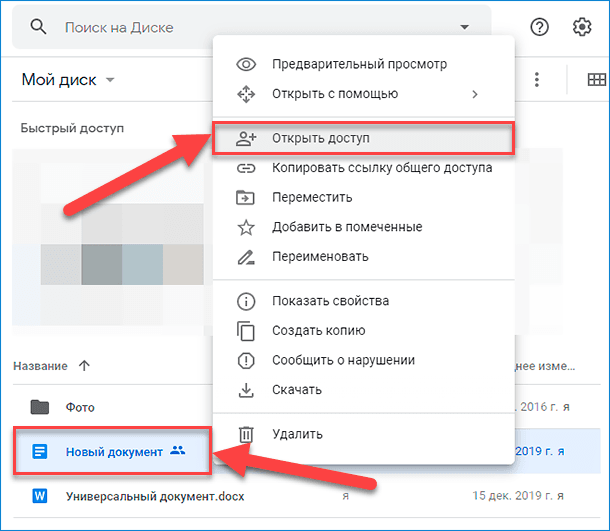Screen dimensions: 610x531
Task: Click the Быстрый доступ section label
Action: (72, 128)
